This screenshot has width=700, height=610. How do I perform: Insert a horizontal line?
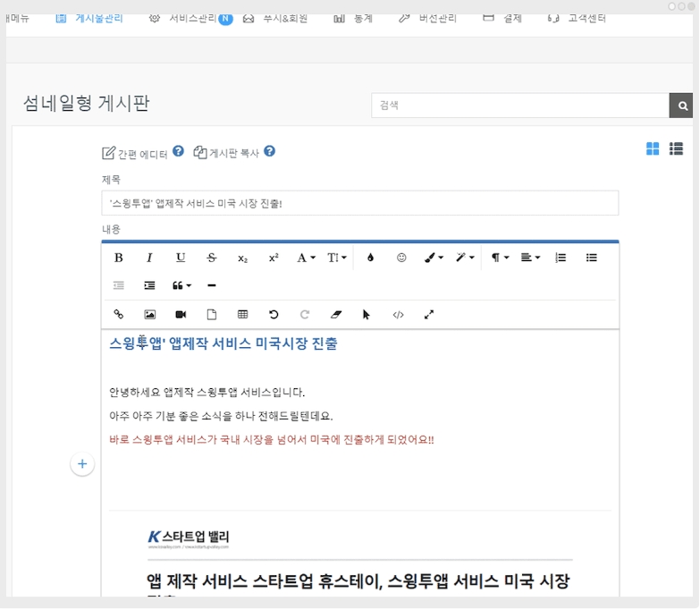(212, 285)
